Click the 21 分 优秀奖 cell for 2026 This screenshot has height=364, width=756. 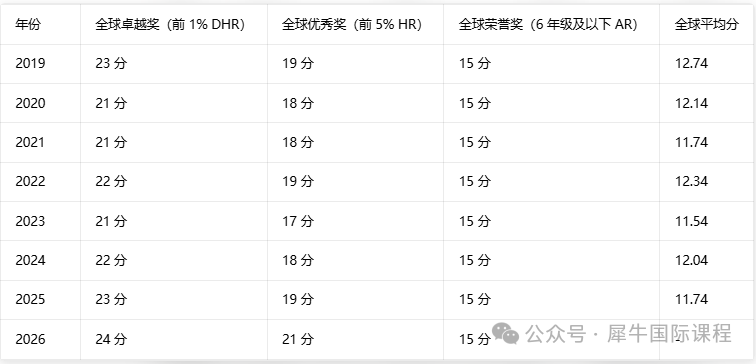tap(298, 339)
